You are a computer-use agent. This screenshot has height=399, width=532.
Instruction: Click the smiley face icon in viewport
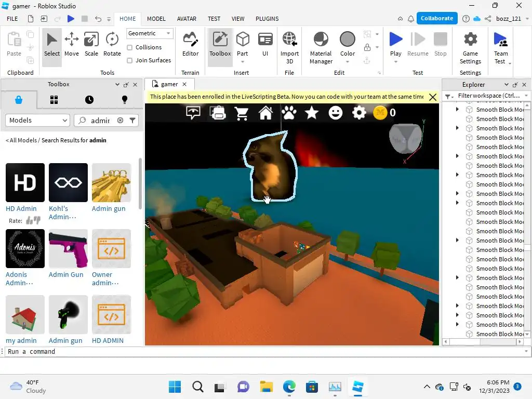click(336, 113)
